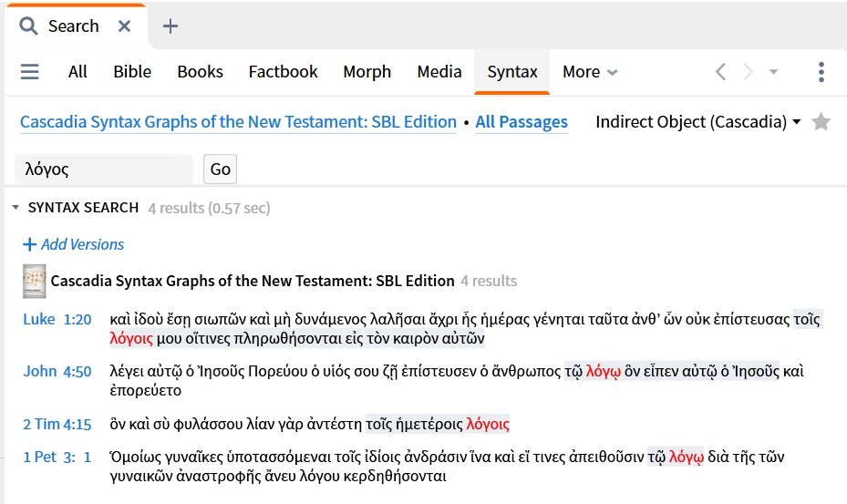Open a new tab with plus
Viewport: 847px width, 504px height.
pyautogui.click(x=170, y=26)
